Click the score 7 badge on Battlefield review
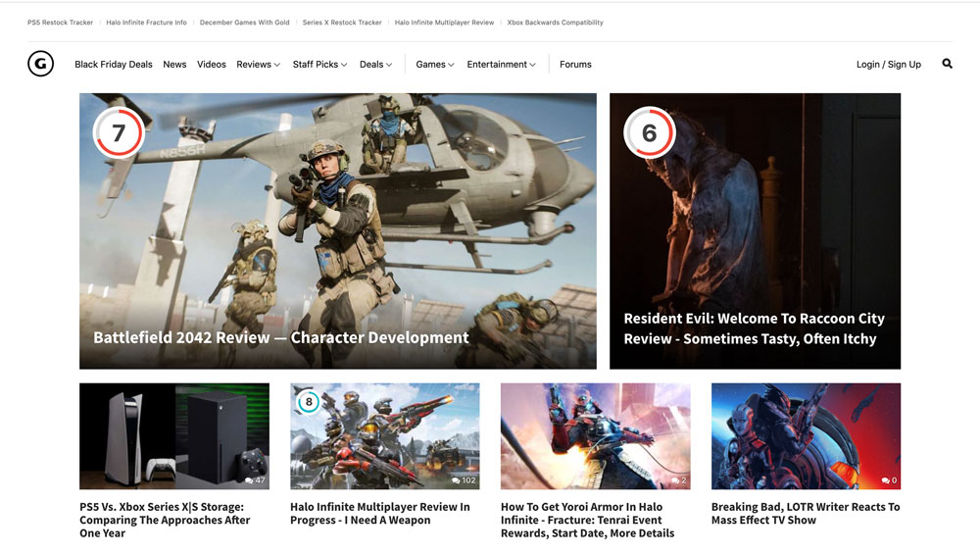Screen dimensions: 980x554 pyautogui.click(x=119, y=132)
